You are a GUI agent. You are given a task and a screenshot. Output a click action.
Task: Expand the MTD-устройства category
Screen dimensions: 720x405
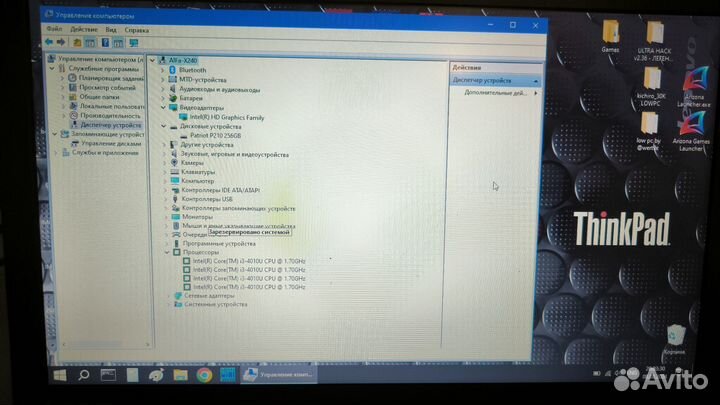tap(162, 79)
